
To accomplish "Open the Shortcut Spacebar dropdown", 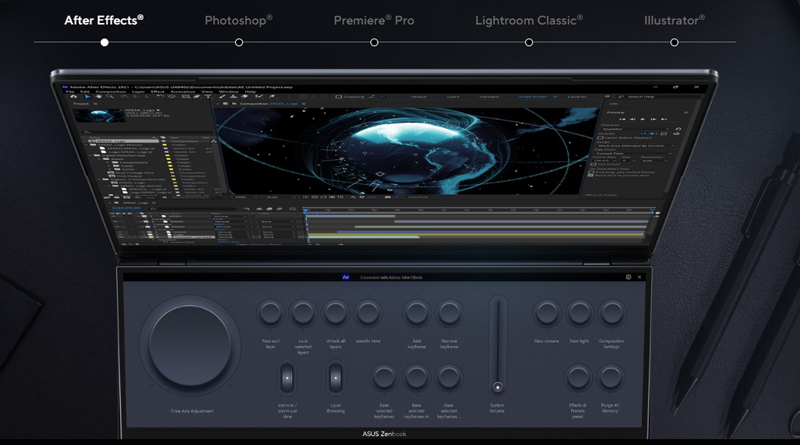I will (x=636, y=129).
